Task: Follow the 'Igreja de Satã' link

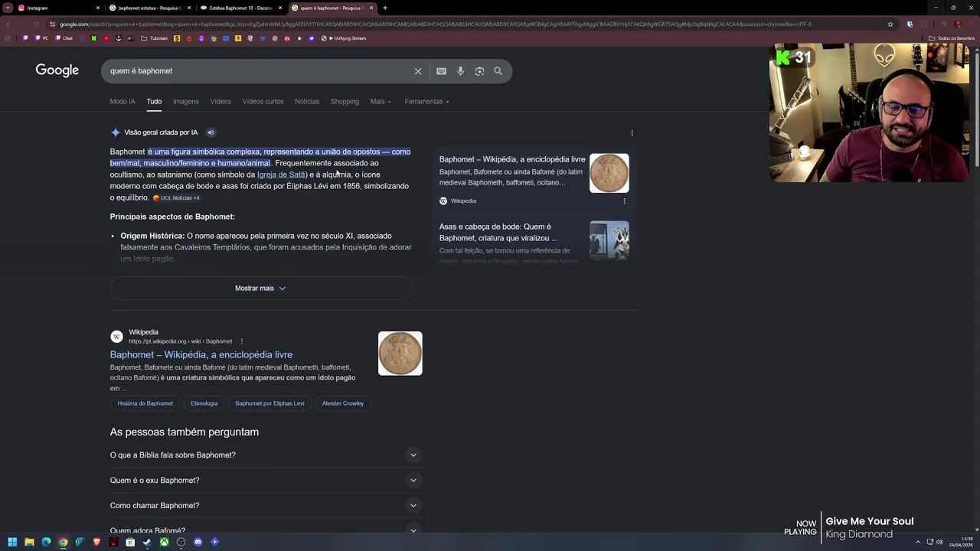Action: click(x=281, y=174)
